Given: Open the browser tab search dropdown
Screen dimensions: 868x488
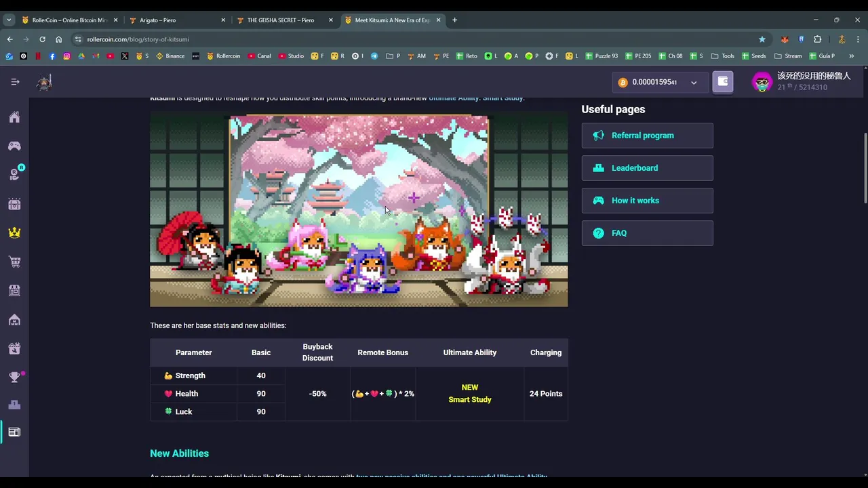Looking at the screenshot, I should (9, 20).
